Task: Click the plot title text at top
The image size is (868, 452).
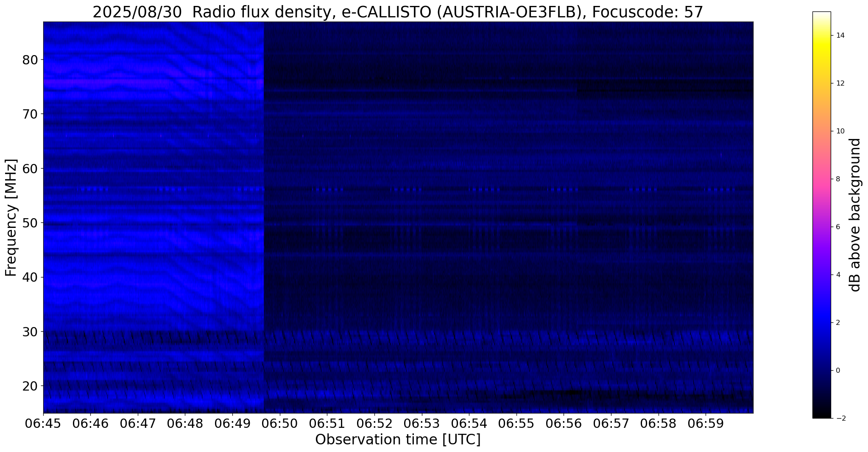Action: 398,12
